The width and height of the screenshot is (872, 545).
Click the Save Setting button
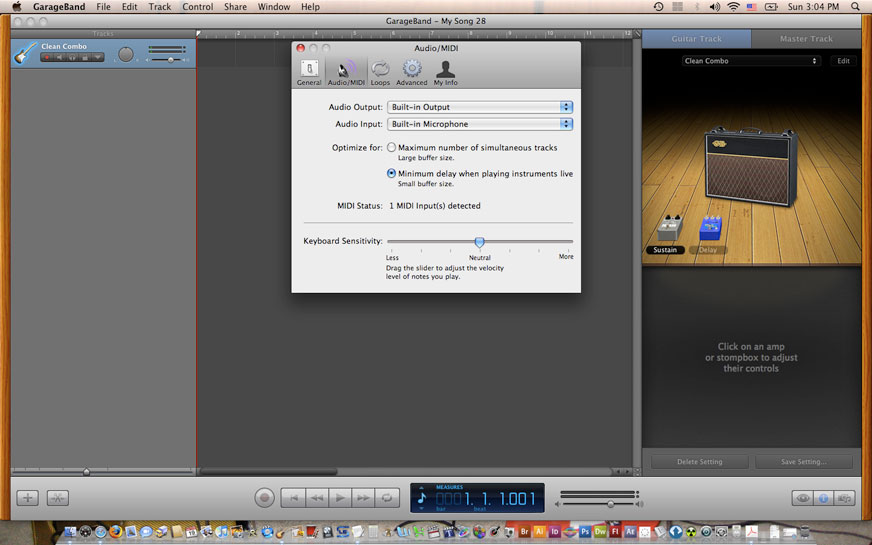[804, 462]
